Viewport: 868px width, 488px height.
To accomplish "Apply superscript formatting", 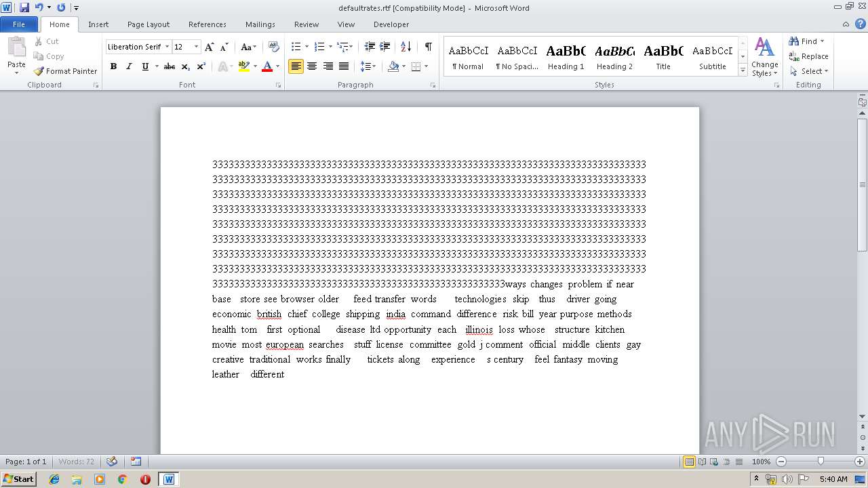I will point(201,66).
